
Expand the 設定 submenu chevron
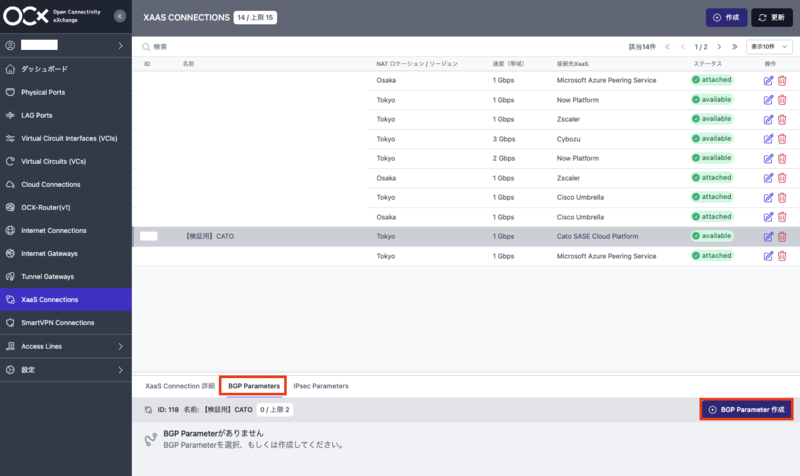click(x=120, y=370)
